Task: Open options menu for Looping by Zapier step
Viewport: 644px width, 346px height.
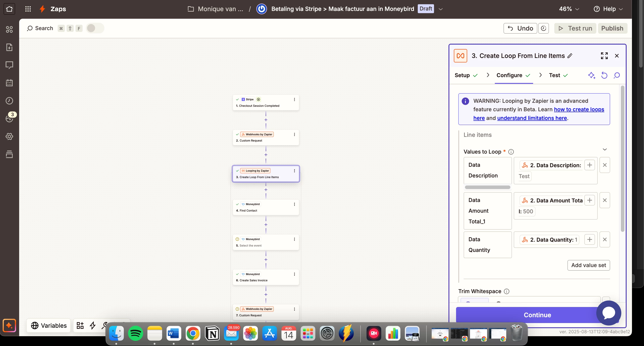Action: pos(294,171)
